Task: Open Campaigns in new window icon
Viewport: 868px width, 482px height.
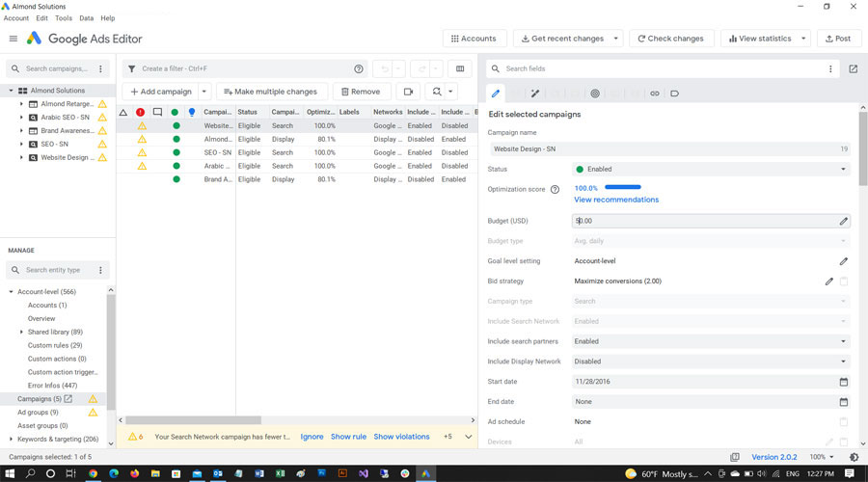Action: point(68,399)
